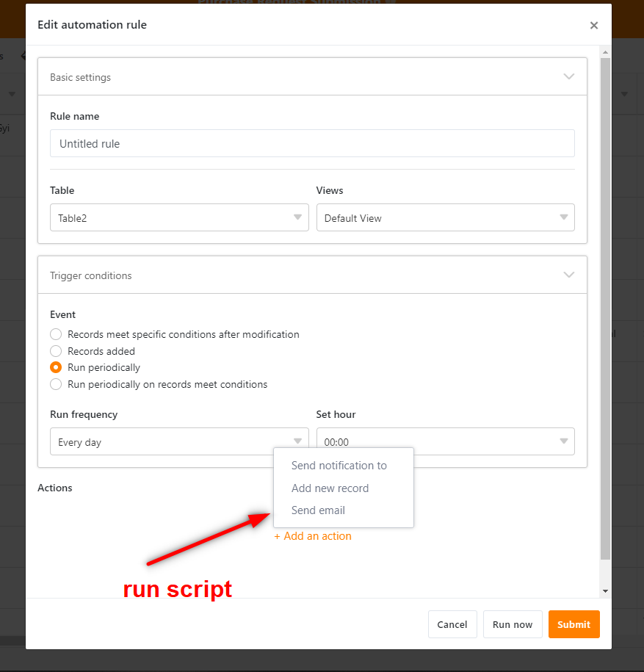
Task: Click the 'Trigger conditions' section header text
Action: [91, 275]
